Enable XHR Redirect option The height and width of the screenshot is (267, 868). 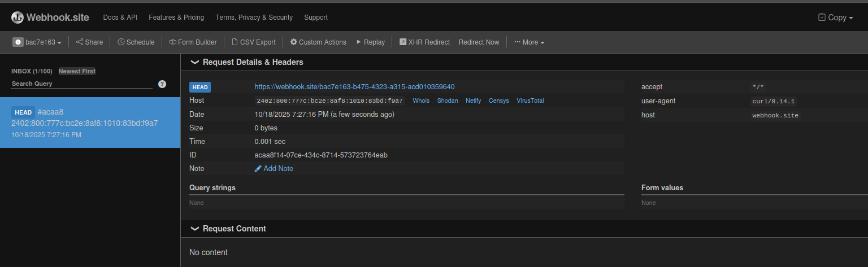point(424,42)
